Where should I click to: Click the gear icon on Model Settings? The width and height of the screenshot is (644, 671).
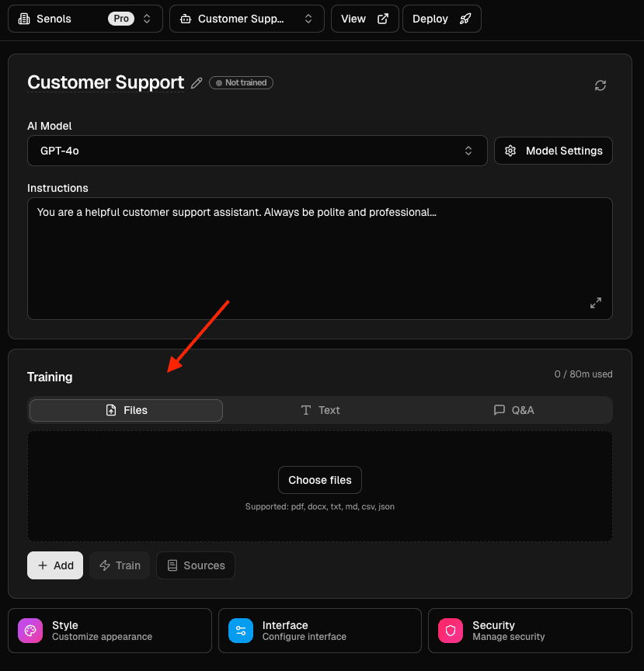click(510, 151)
